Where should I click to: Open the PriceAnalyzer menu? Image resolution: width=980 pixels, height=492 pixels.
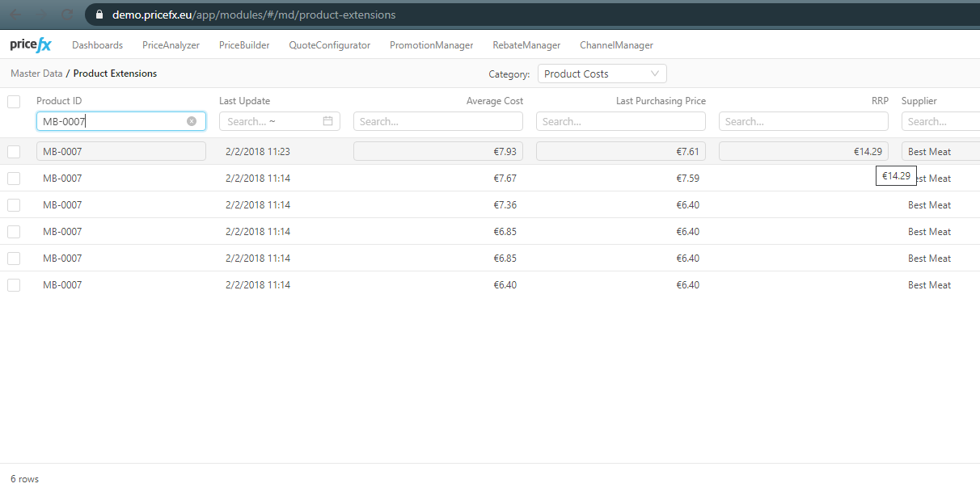tap(171, 45)
